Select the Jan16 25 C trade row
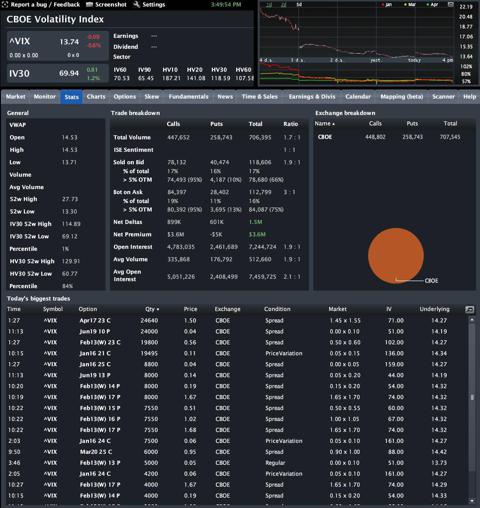 pos(237,364)
